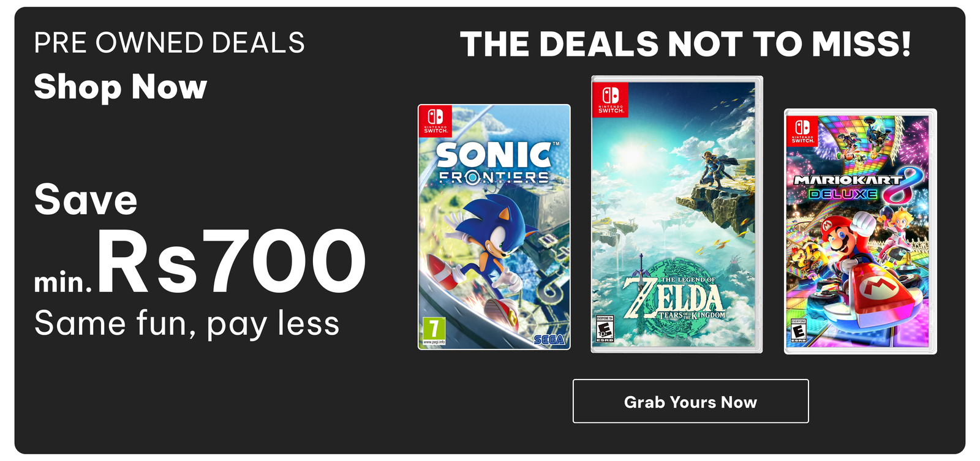
Task: Click the PRE OWNED DEALS heading
Action: click(x=170, y=43)
